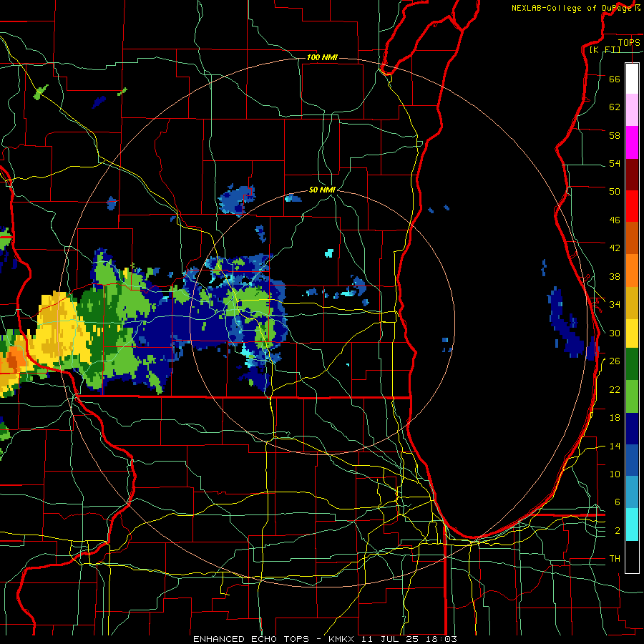Click the dark red legend swatch
Viewport: 644px width, 644px height.
pyautogui.click(x=632, y=174)
